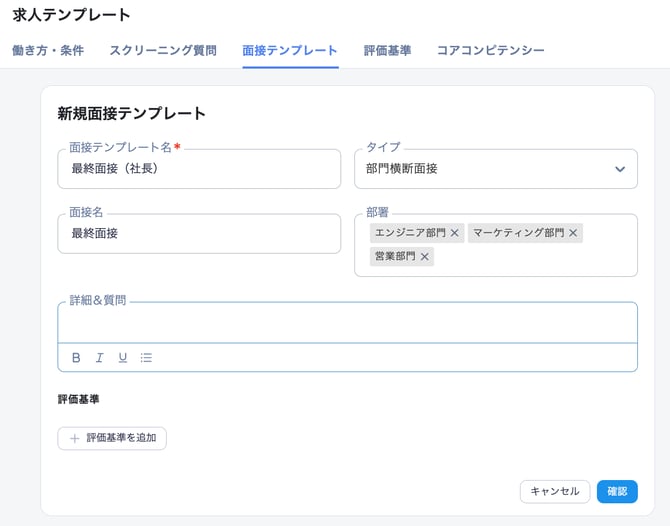Toggle underline formatting in the editor
Image resolution: width=670 pixels, height=526 pixels.
[x=123, y=358]
